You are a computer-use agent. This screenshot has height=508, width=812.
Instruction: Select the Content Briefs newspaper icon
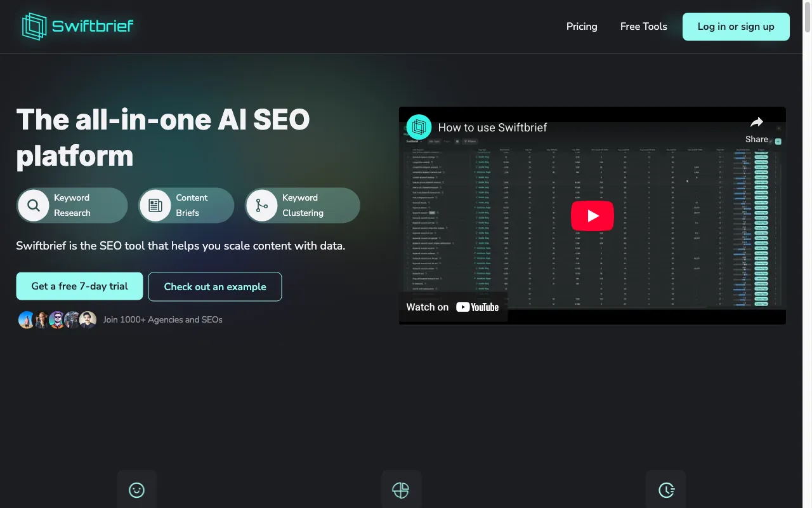click(155, 205)
